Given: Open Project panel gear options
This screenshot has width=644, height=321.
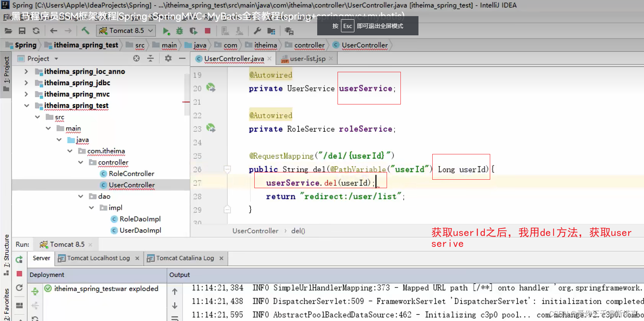Looking at the screenshot, I should (168, 58).
